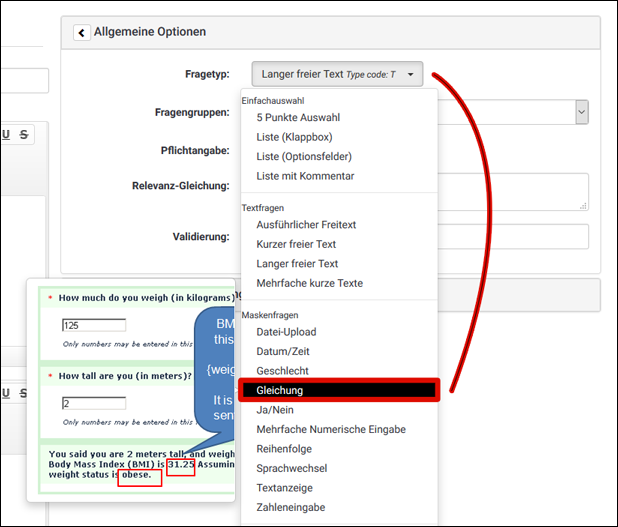618x527 pixels.
Task: Select Kurzer freier Text
Action: [x=296, y=244]
